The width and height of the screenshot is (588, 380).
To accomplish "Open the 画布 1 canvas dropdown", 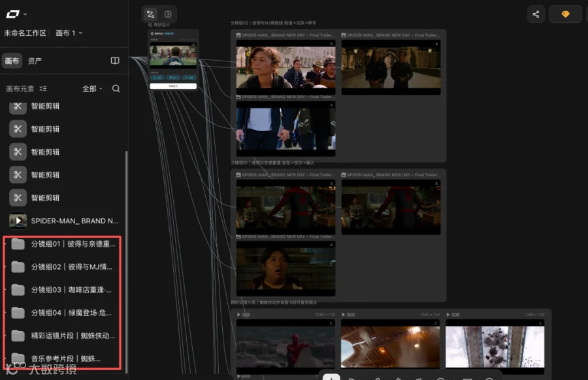I will [x=69, y=33].
